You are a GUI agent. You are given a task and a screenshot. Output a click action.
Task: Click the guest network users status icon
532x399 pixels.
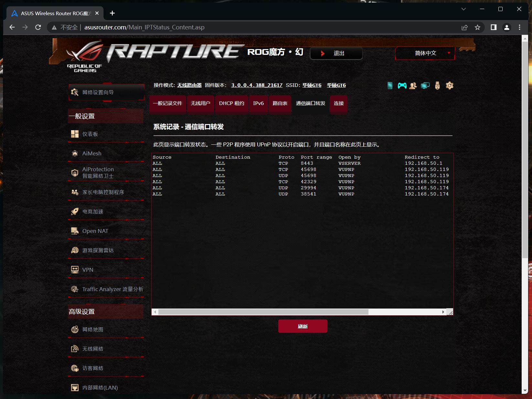coord(413,86)
